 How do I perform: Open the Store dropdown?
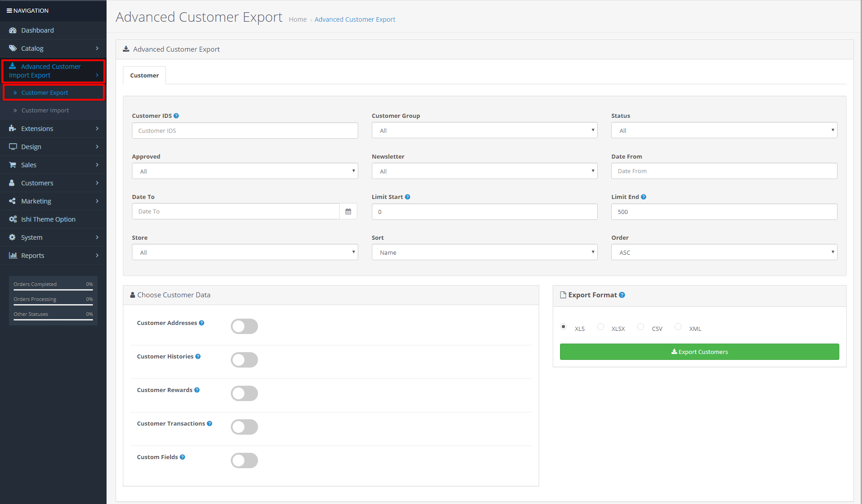click(245, 252)
